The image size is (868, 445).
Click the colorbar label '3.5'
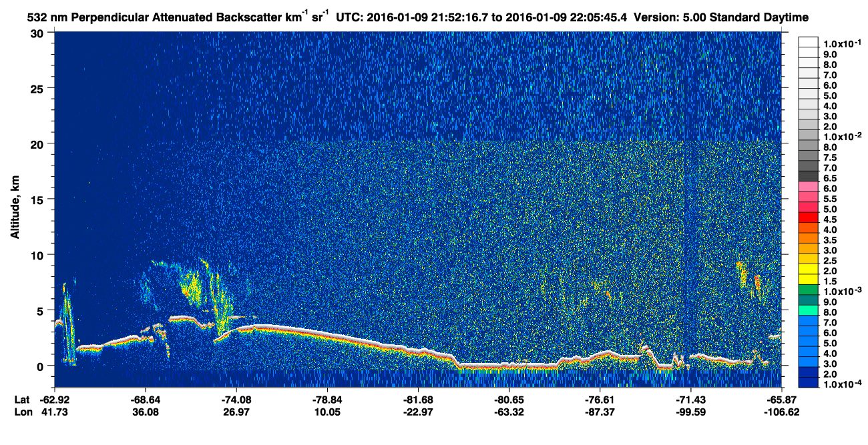pos(830,240)
